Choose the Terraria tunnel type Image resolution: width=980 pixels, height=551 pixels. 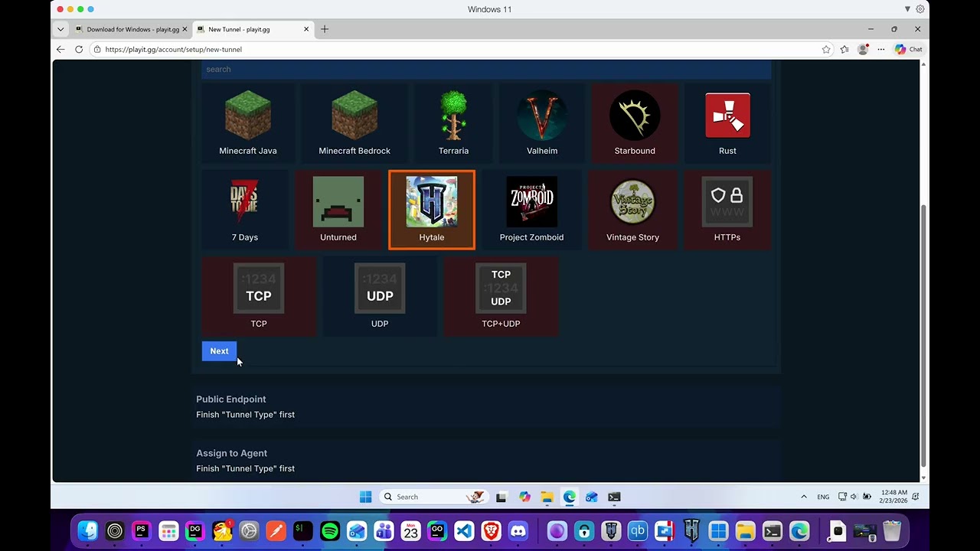(453, 124)
